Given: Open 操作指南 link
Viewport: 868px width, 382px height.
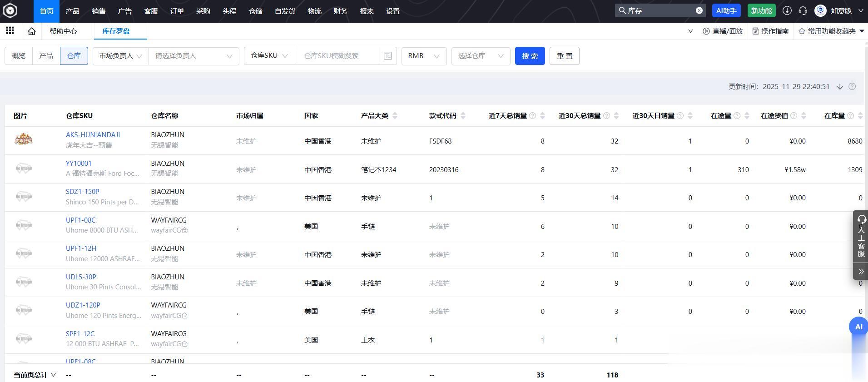Looking at the screenshot, I should pyautogui.click(x=770, y=31).
